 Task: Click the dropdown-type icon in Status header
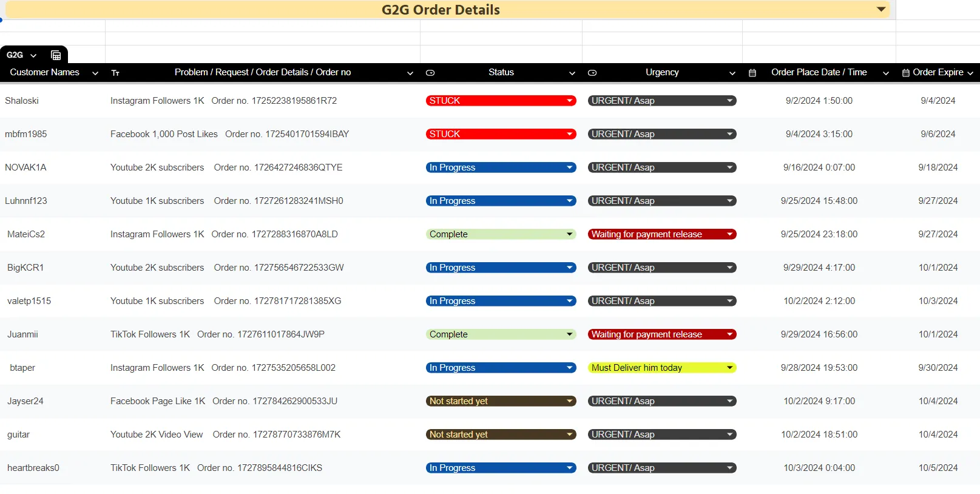coord(430,73)
